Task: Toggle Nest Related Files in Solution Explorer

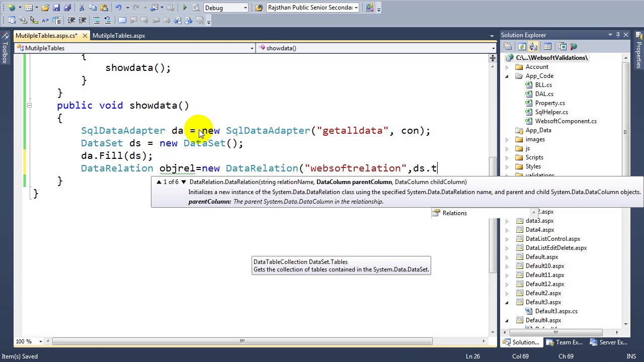Action: click(x=533, y=46)
